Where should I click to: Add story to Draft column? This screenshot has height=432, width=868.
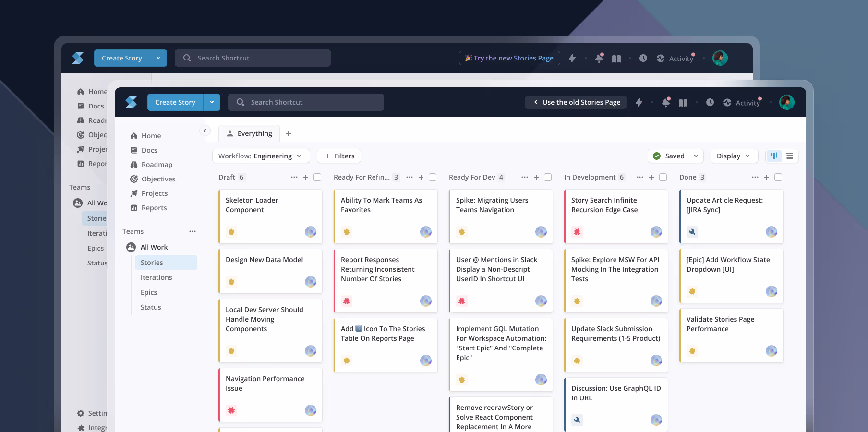point(306,177)
